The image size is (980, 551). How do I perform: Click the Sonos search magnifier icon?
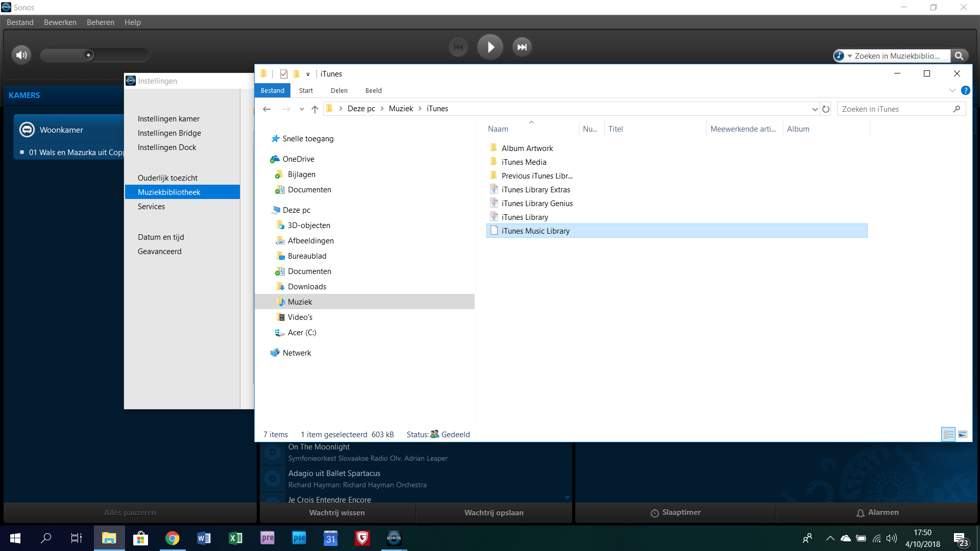coord(959,56)
